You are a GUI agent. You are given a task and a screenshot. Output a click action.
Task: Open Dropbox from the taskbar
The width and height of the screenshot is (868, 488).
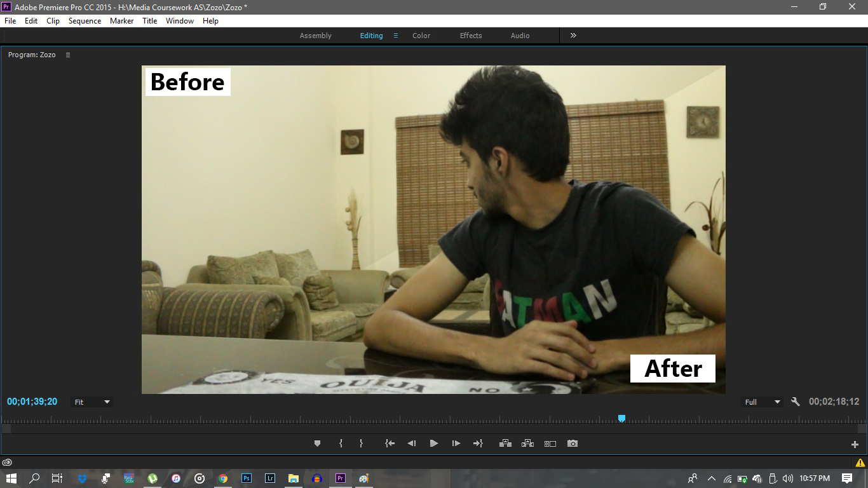(x=82, y=478)
